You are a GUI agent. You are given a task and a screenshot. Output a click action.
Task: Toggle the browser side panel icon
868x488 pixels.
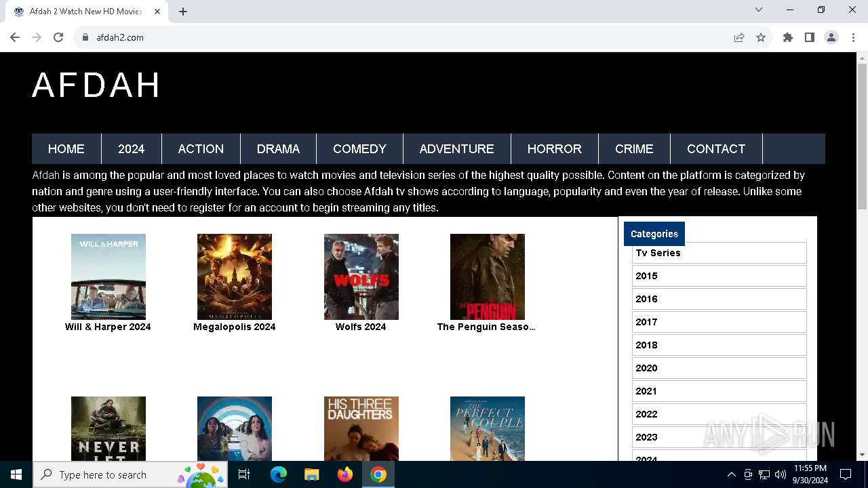[810, 37]
